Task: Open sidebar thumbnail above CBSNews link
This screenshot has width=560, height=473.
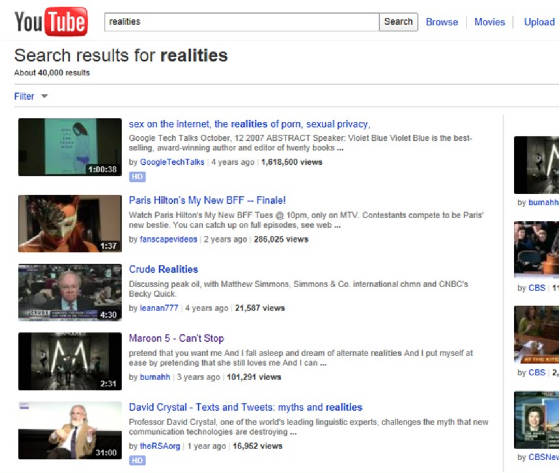Action: tap(537, 420)
